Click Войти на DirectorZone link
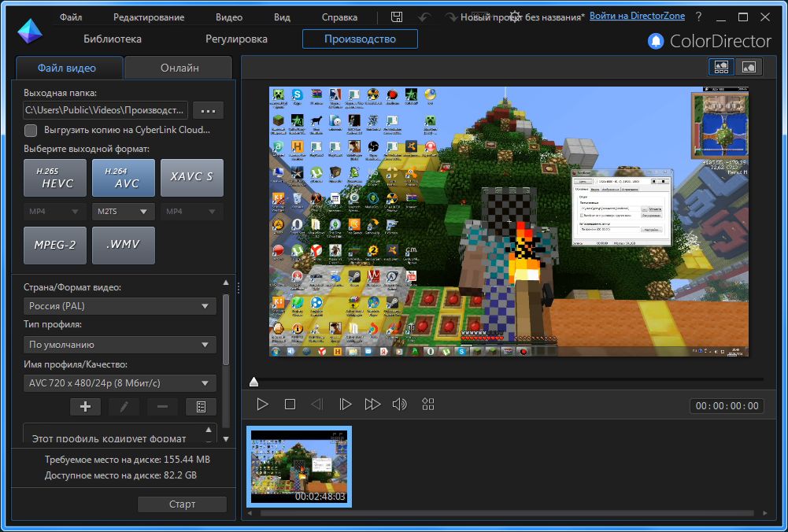This screenshot has height=532, width=788. 637,15
